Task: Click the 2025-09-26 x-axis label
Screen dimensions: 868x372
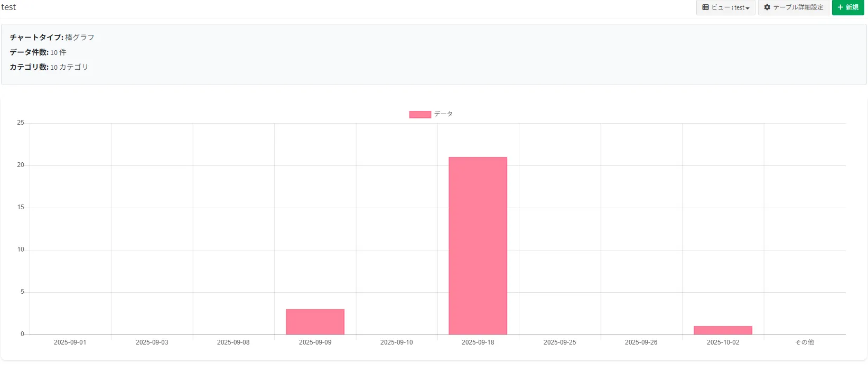Action: point(641,342)
